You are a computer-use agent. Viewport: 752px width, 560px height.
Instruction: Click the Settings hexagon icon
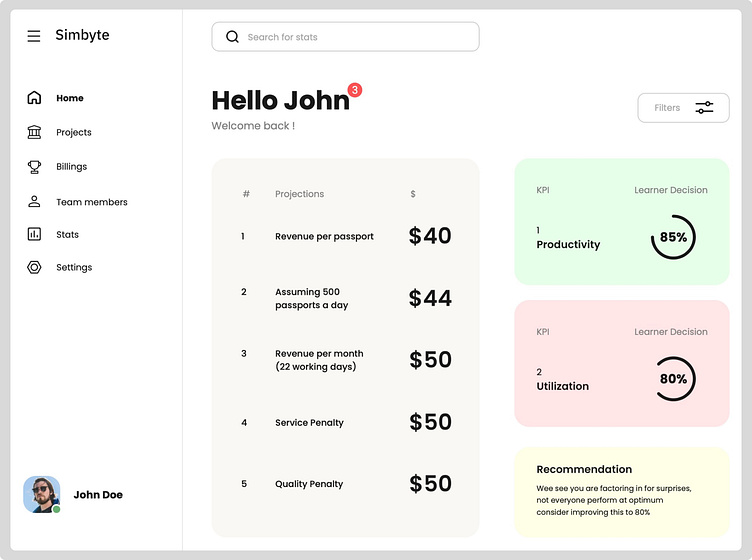(34, 267)
